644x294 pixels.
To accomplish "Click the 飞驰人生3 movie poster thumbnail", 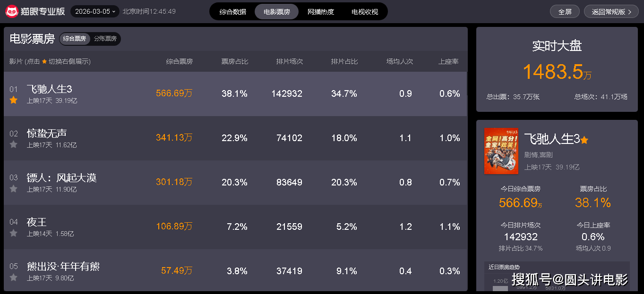I will pos(501,151).
